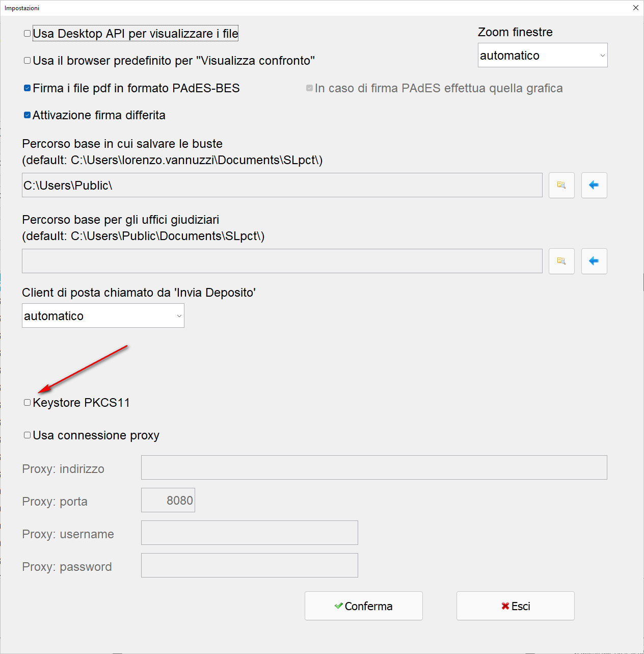Click the 'Proxy: username' field
644x654 pixels.
click(x=250, y=533)
